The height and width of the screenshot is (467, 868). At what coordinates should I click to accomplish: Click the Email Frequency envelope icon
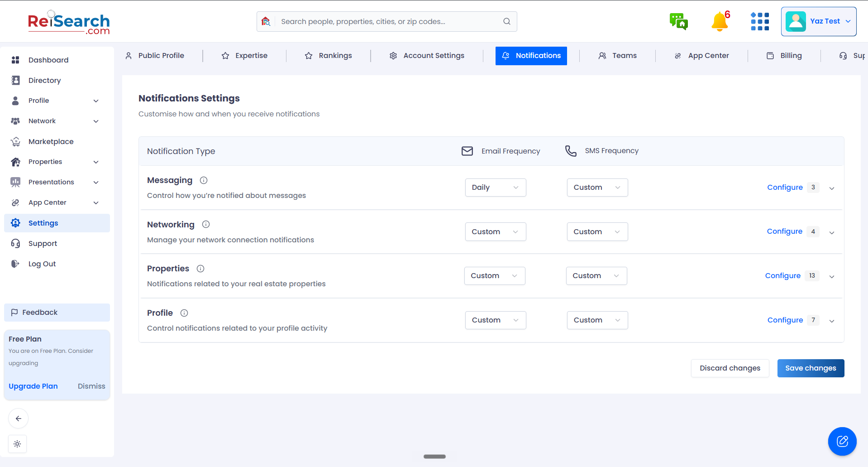[x=467, y=151]
